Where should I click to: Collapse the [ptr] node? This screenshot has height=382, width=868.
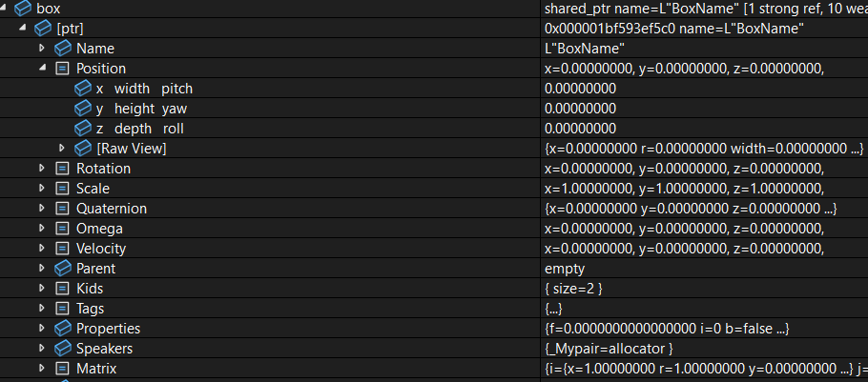23,28
